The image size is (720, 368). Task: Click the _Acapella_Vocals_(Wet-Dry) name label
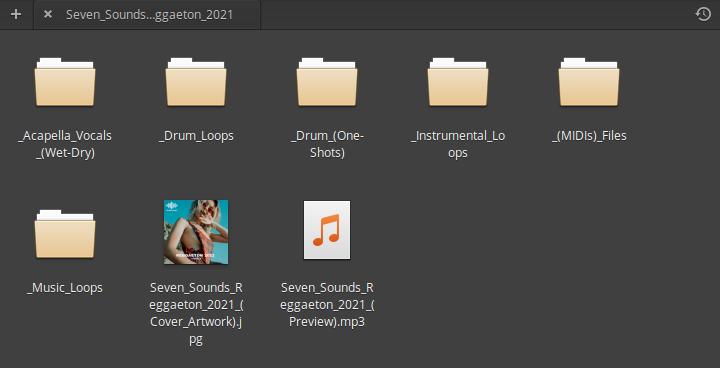pyautogui.click(x=65, y=144)
